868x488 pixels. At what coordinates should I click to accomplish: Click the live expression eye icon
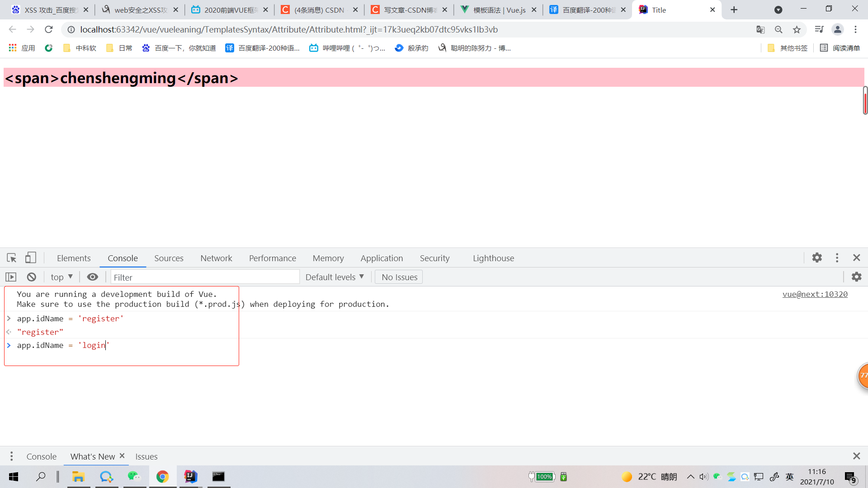click(x=92, y=277)
